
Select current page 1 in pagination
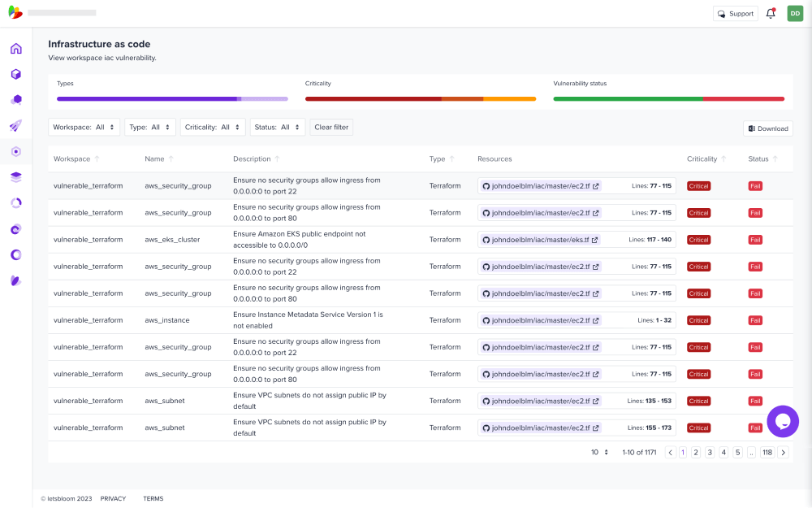[x=683, y=453]
